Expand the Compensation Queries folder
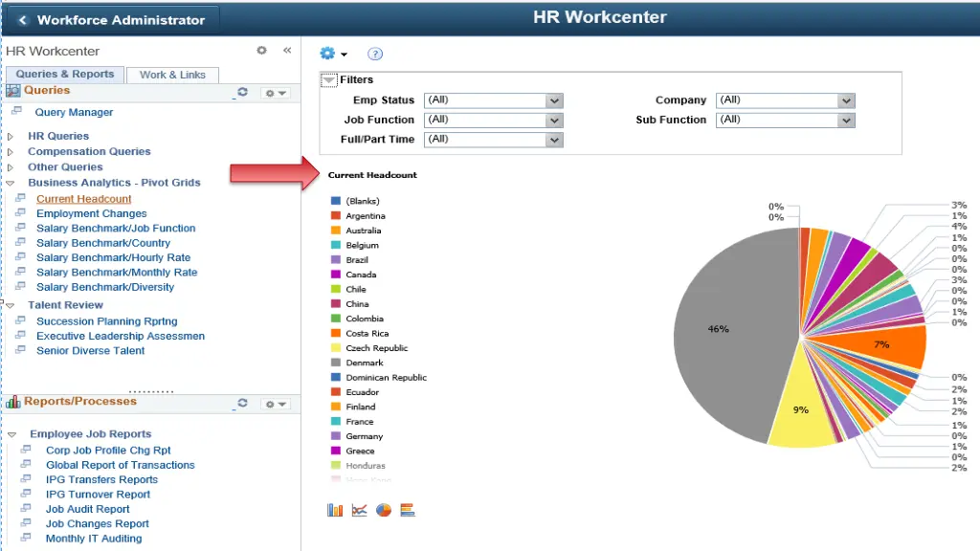This screenshot has width=980, height=551. coord(10,152)
